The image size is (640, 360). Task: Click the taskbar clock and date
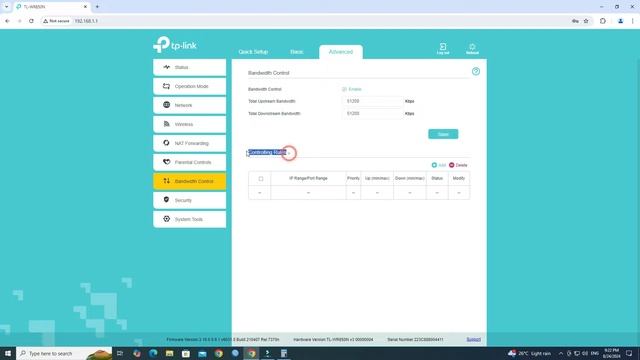611,353
